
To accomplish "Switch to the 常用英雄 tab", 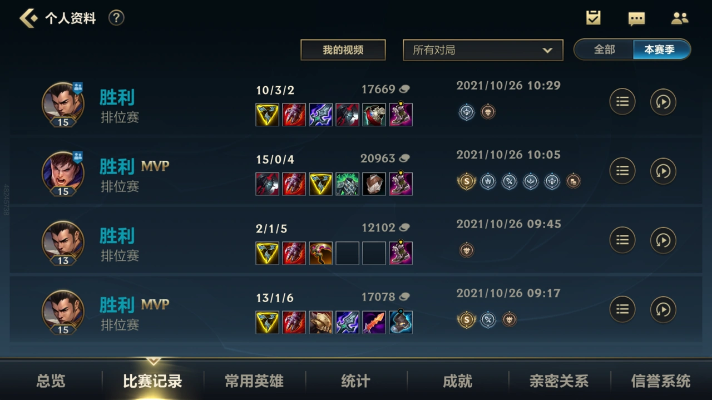I will point(254,381).
